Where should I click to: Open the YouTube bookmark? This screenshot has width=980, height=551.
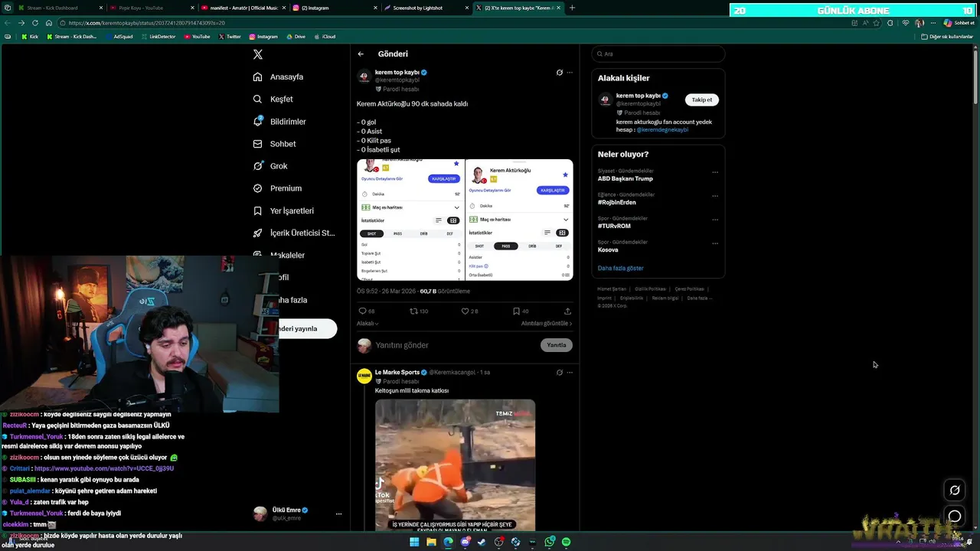click(x=198, y=37)
